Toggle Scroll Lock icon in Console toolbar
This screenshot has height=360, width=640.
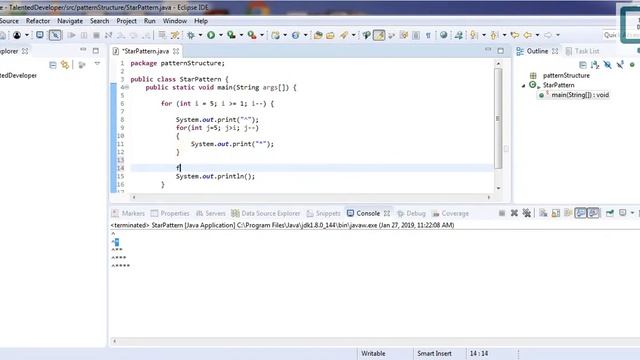556,213
